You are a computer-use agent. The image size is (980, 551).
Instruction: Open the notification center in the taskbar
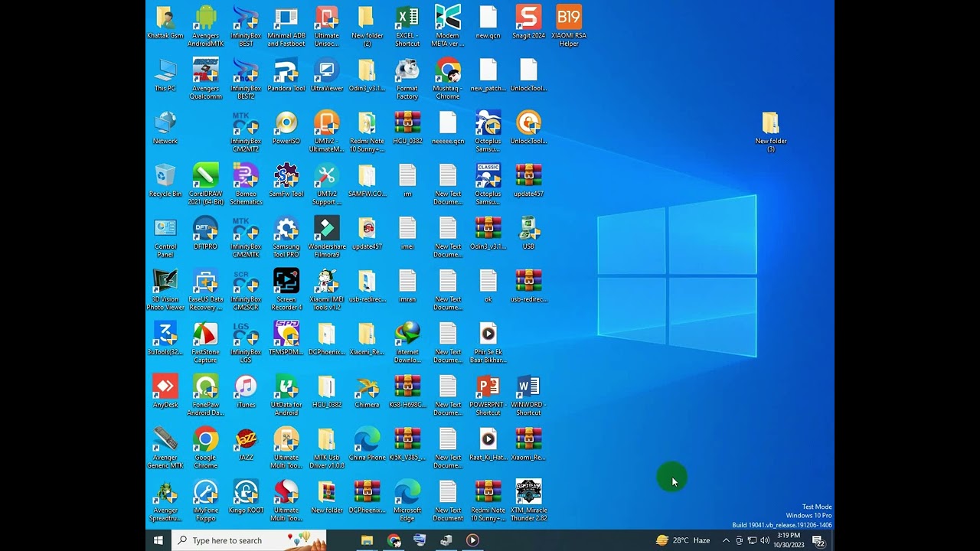(818, 541)
